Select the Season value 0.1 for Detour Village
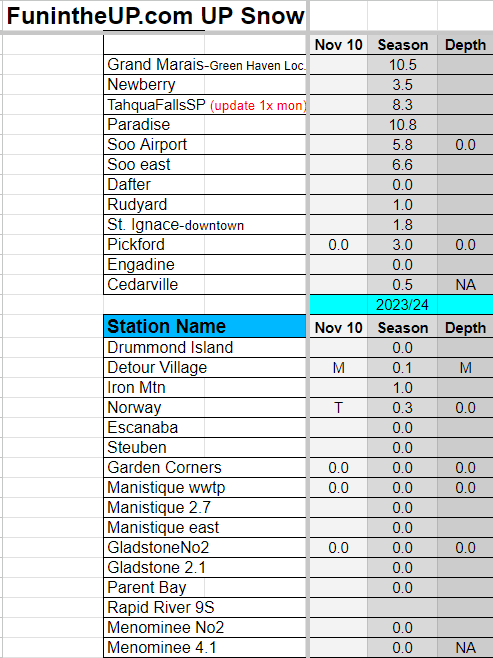 tap(402, 368)
